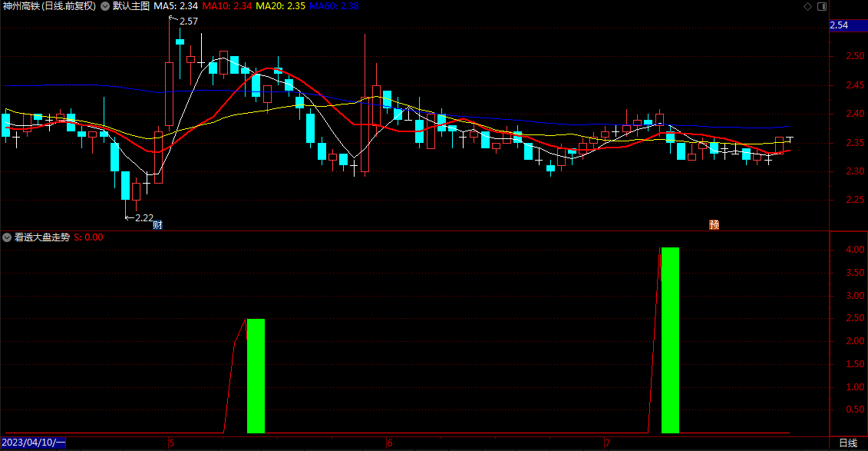Click the 3.50 indicator axis label
Image resolution: width=868 pixels, height=451 pixels.
(855, 272)
